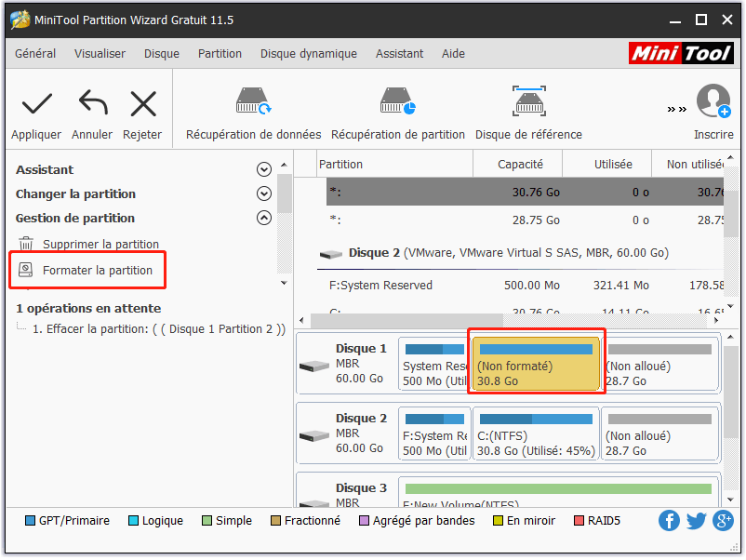Click the disk map vertical scrollbar
Viewport: 746px width, 560px height.
(731, 392)
